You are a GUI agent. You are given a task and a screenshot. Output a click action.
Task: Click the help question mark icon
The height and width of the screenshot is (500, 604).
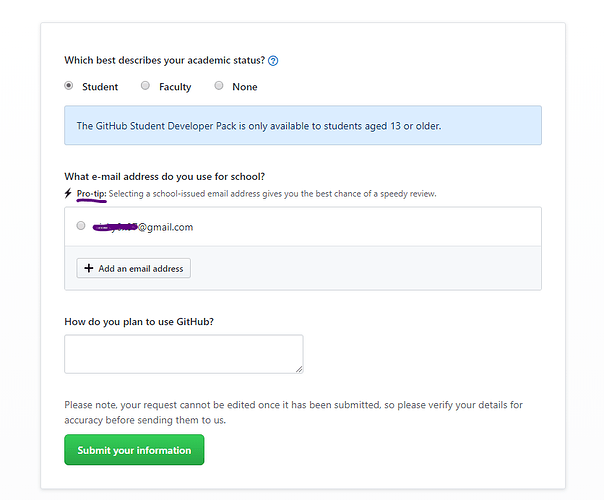[273, 61]
